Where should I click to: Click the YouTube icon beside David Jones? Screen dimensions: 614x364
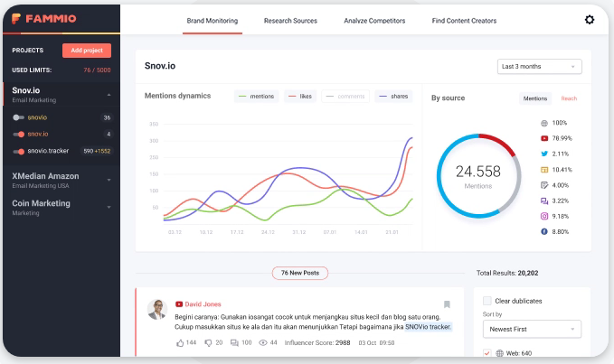(x=178, y=304)
